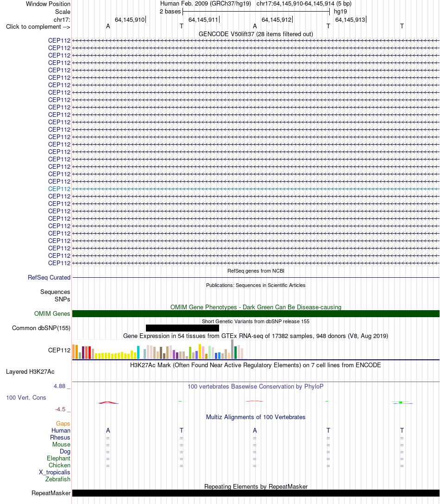The width and height of the screenshot is (440, 504).
Task: Click the Sequences track label
Action: (55, 292)
